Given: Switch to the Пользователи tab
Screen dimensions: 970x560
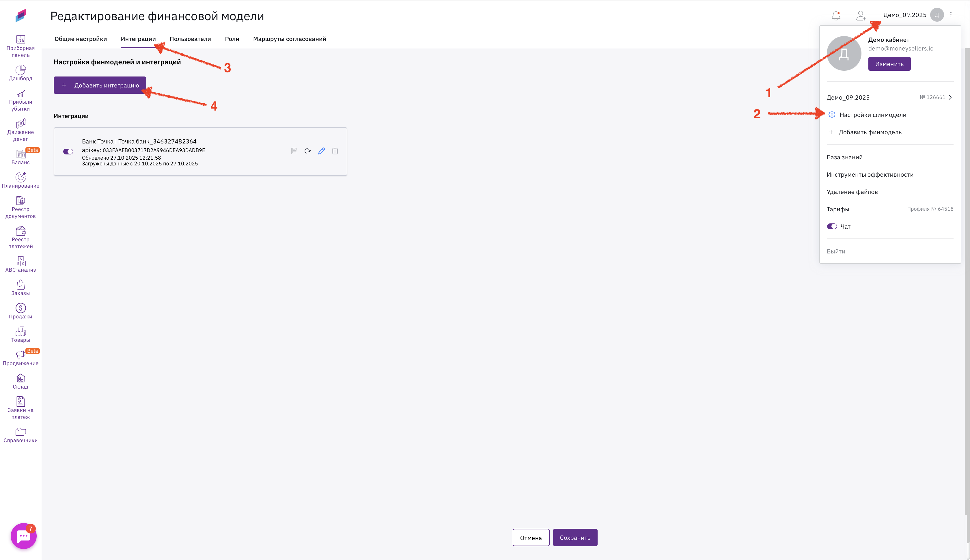Looking at the screenshot, I should pos(190,39).
